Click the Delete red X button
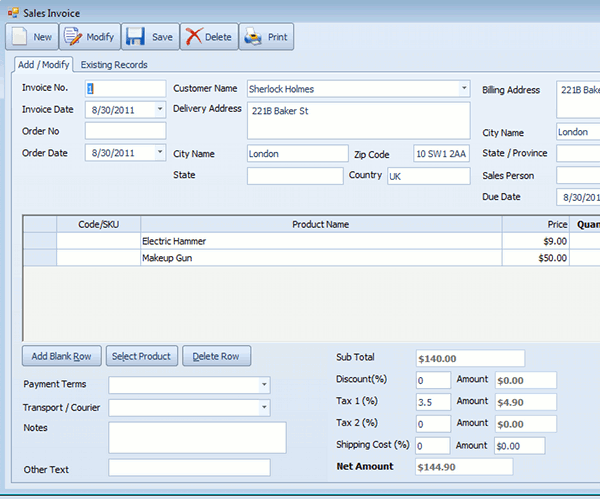The image size is (600, 499). pos(209,37)
